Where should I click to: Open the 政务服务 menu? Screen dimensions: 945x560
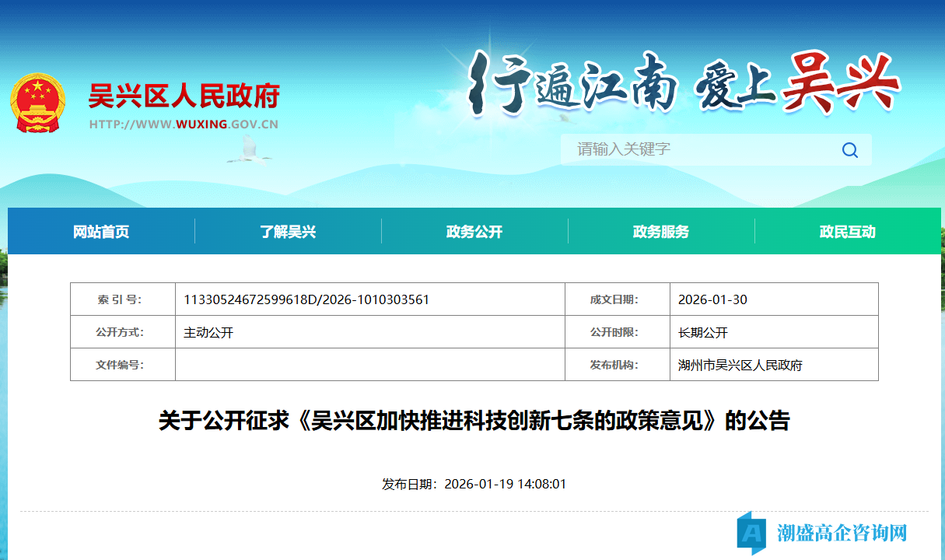tap(662, 231)
